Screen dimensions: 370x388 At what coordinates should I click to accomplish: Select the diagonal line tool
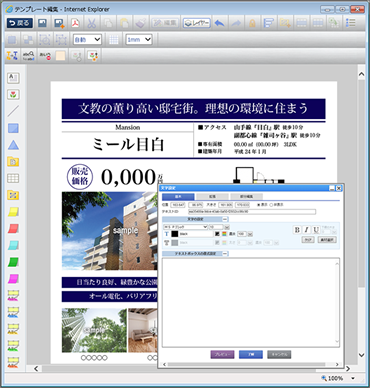click(13, 111)
